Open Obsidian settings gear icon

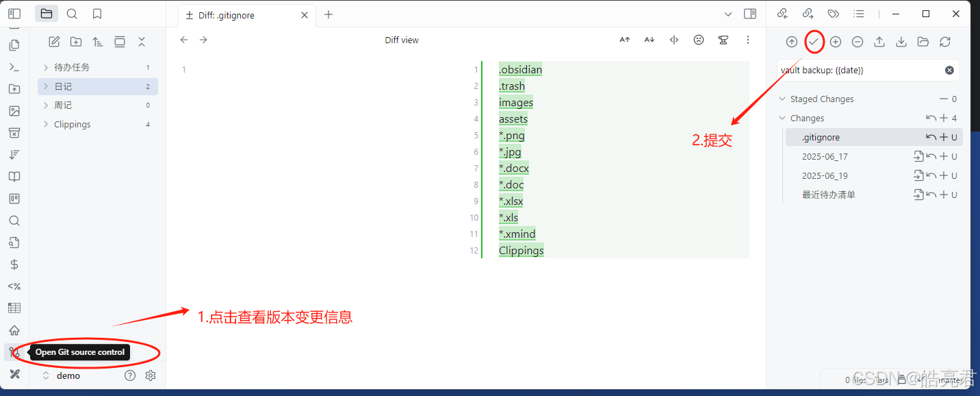coord(151,375)
